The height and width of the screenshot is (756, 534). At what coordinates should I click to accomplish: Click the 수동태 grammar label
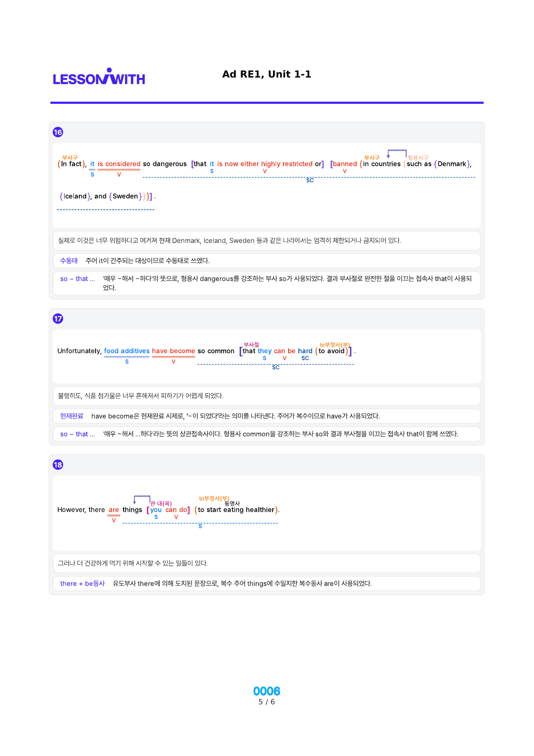point(69,261)
